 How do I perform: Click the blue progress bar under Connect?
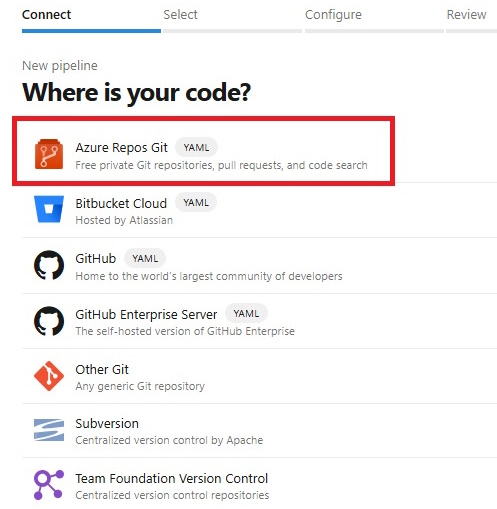pos(91,31)
